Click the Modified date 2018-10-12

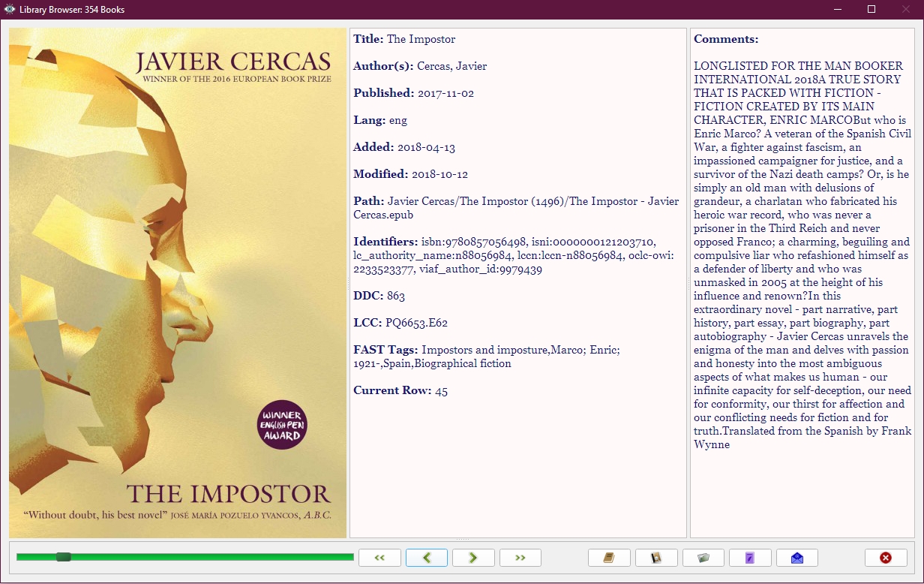click(x=439, y=174)
